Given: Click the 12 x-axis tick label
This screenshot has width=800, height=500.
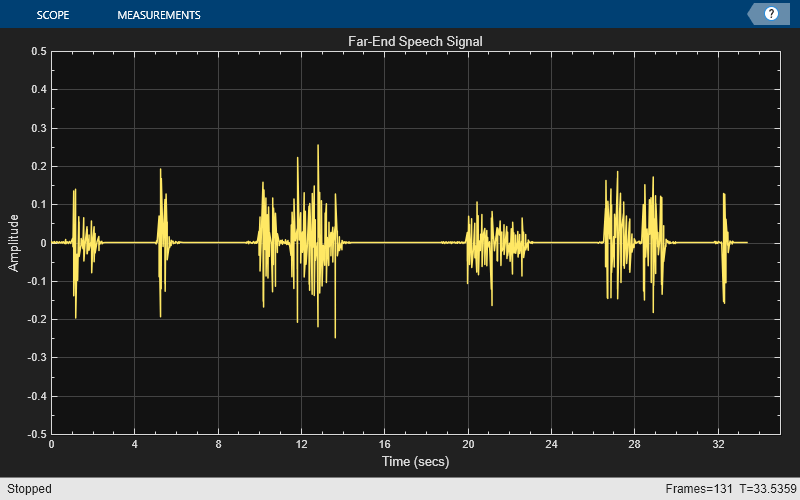Looking at the screenshot, I should [302, 444].
